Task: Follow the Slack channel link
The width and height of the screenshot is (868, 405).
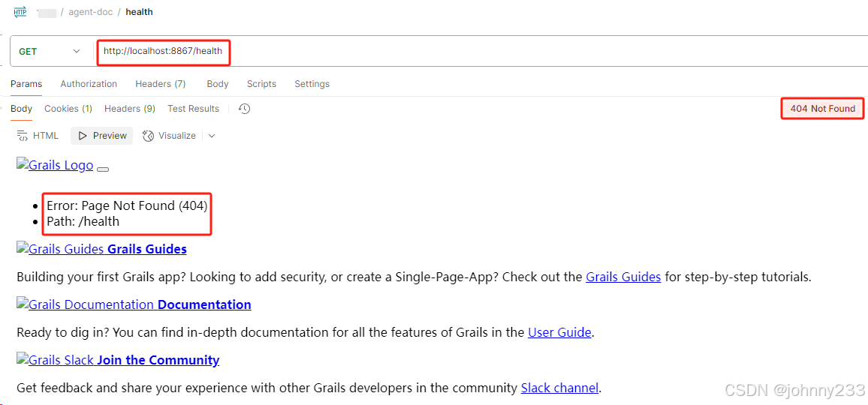Action: 559,388
